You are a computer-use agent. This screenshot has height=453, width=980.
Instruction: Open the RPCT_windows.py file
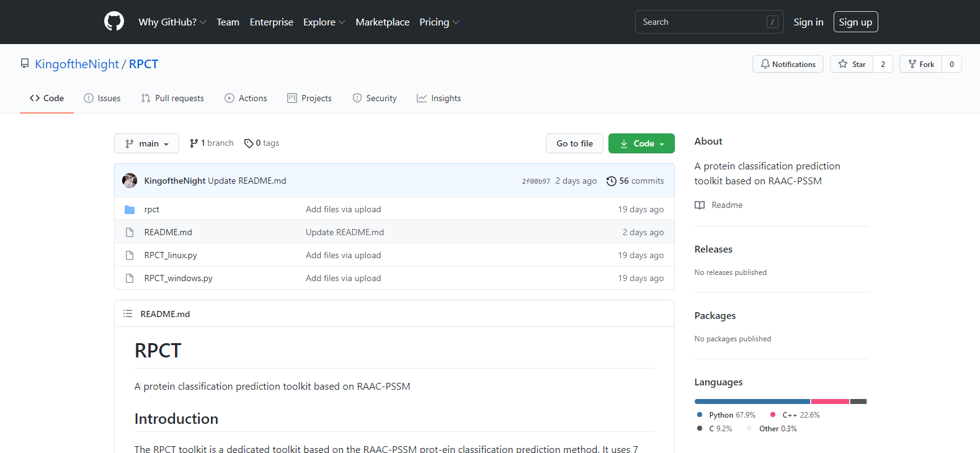(x=179, y=278)
